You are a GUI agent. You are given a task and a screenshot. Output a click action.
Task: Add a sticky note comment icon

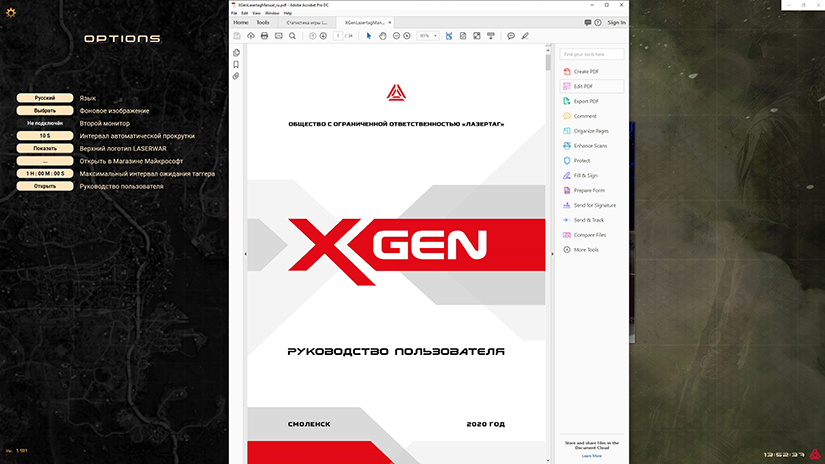(511, 36)
